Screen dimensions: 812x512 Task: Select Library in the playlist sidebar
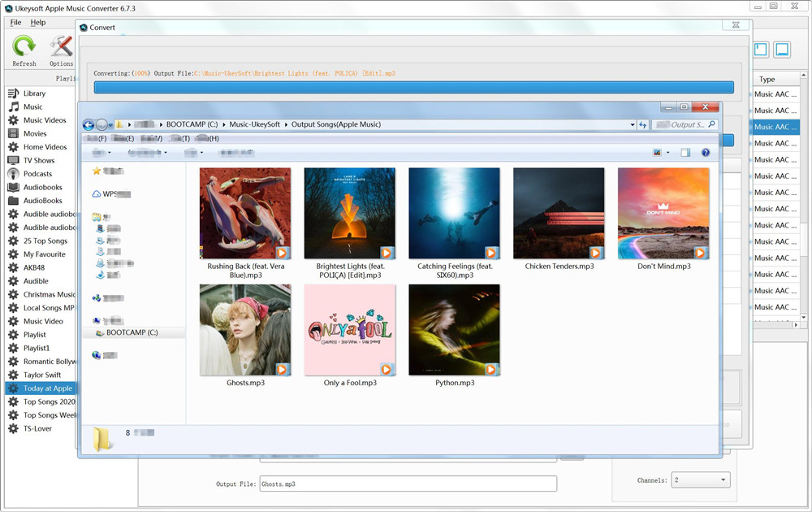point(34,93)
